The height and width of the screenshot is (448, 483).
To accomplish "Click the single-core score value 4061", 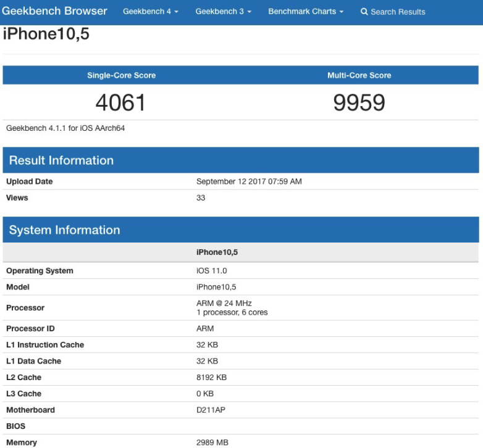I will (x=121, y=102).
